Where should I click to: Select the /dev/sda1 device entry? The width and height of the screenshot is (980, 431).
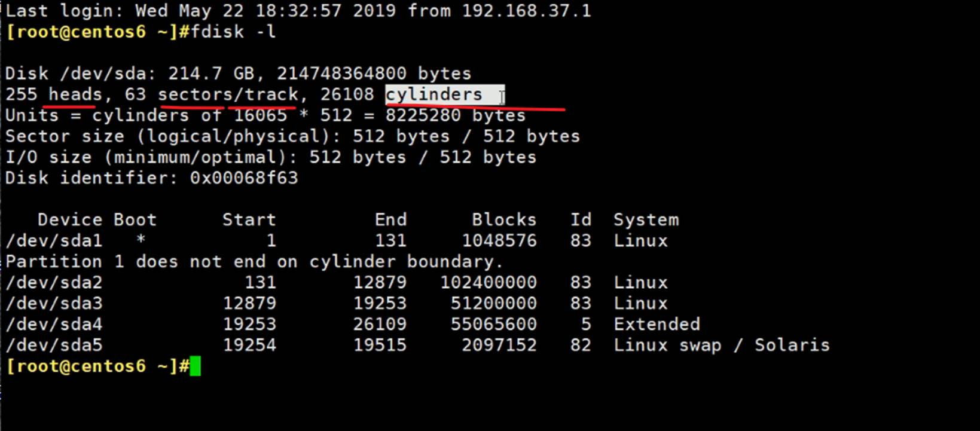(x=54, y=240)
